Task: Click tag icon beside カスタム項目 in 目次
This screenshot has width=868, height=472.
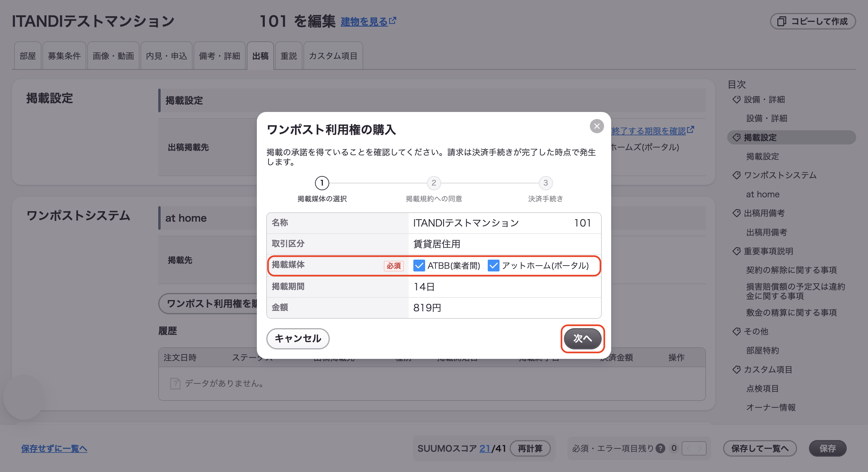Action: pyautogui.click(x=737, y=370)
